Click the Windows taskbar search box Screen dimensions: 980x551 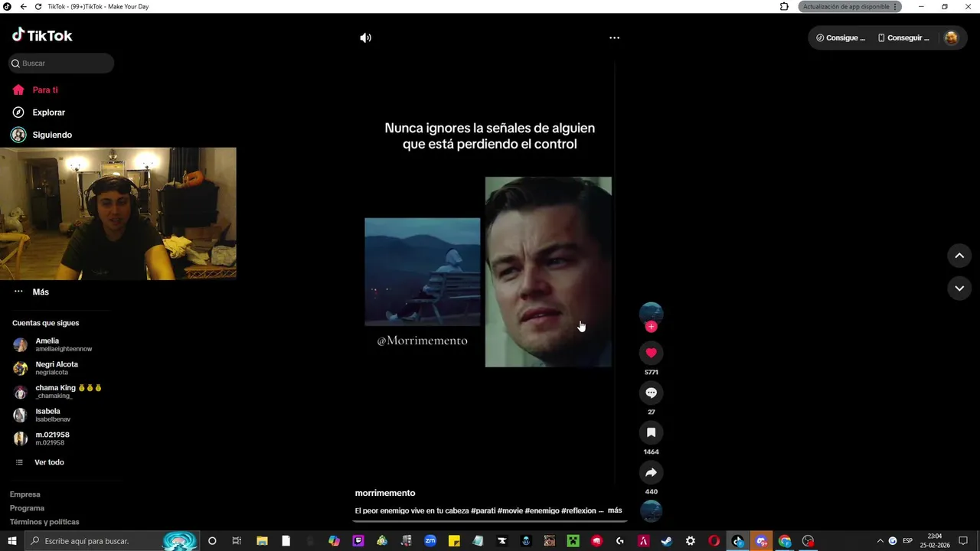click(x=113, y=541)
